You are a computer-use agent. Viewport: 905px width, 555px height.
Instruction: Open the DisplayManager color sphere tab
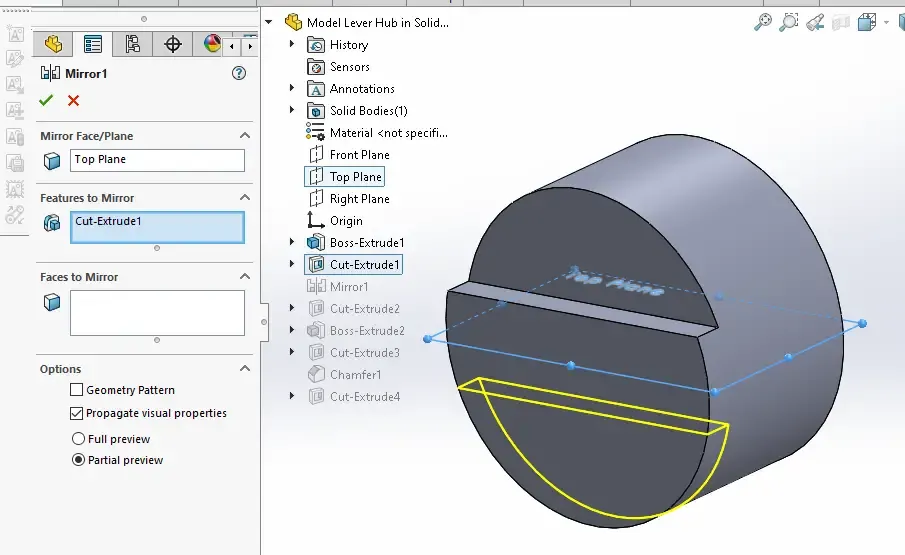[x=212, y=44]
